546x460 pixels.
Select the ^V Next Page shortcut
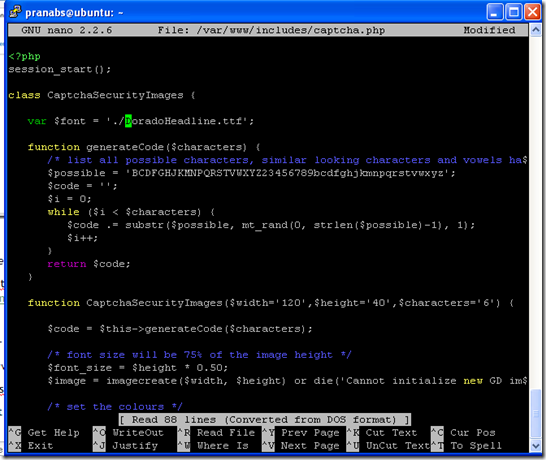pos(301,445)
